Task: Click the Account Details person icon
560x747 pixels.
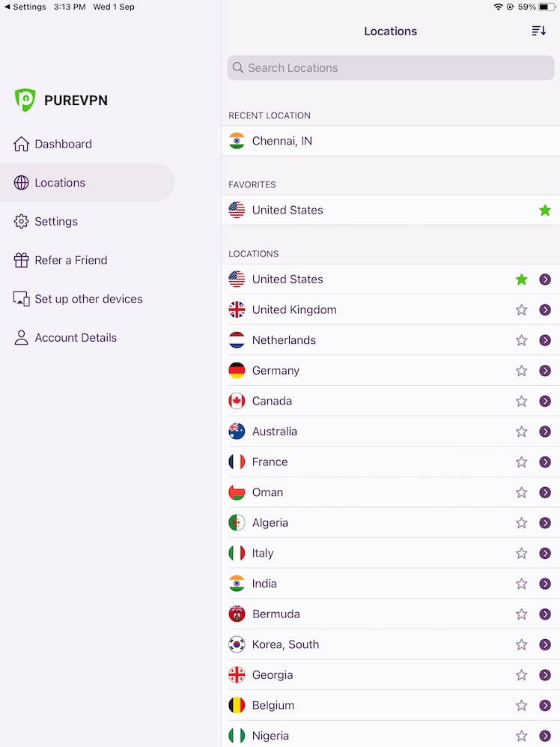Action: (22, 337)
